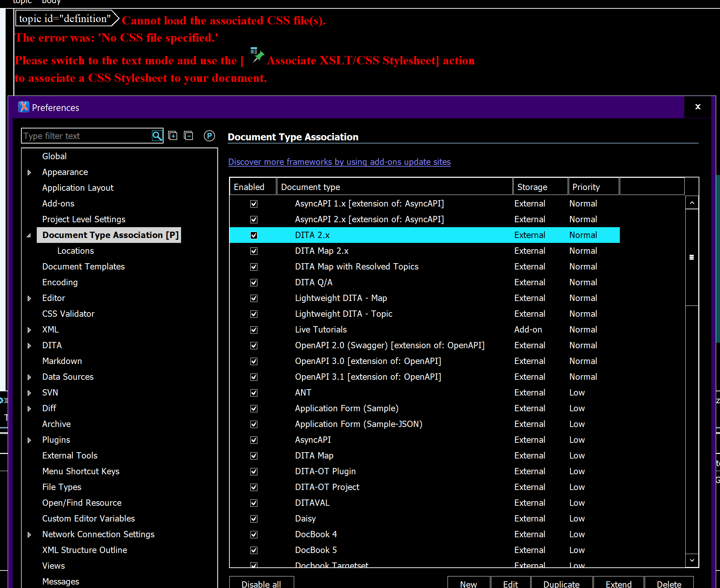
Task: Open the Application Layout page
Action: (x=78, y=188)
